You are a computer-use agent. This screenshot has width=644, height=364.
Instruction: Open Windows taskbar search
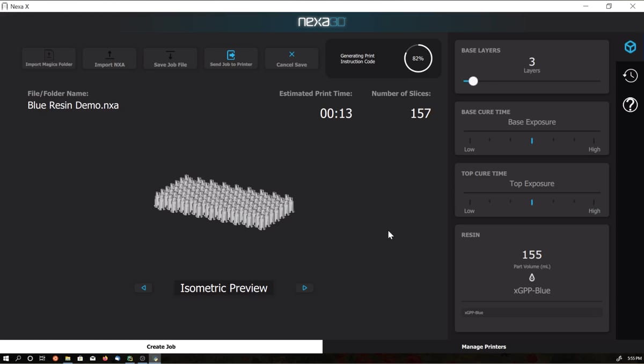click(x=18, y=359)
